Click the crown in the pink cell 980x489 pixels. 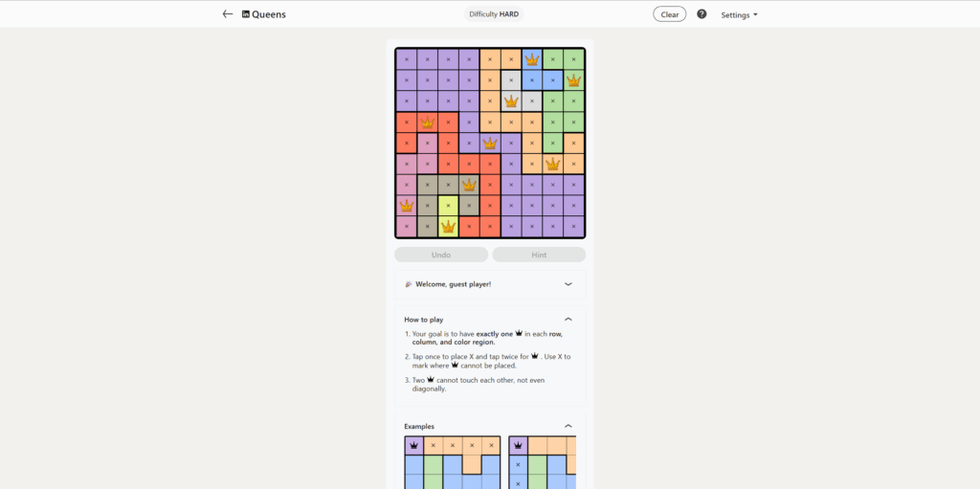click(406, 206)
